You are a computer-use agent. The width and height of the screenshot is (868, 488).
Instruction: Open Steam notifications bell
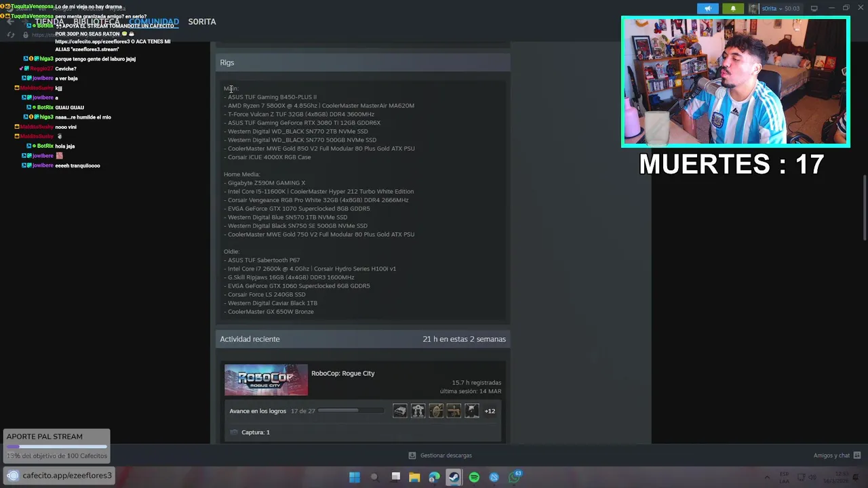pyautogui.click(x=733, y=9)
